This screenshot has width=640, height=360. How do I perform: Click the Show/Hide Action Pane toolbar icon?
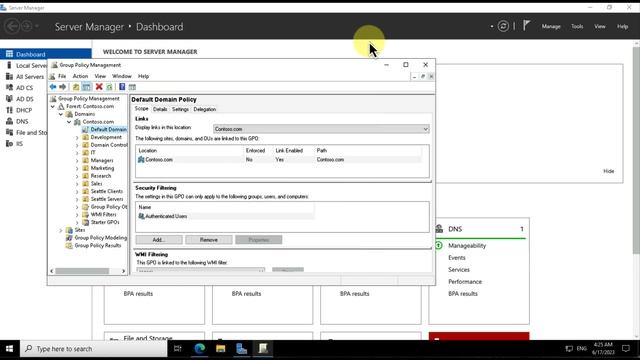[132, 87]
